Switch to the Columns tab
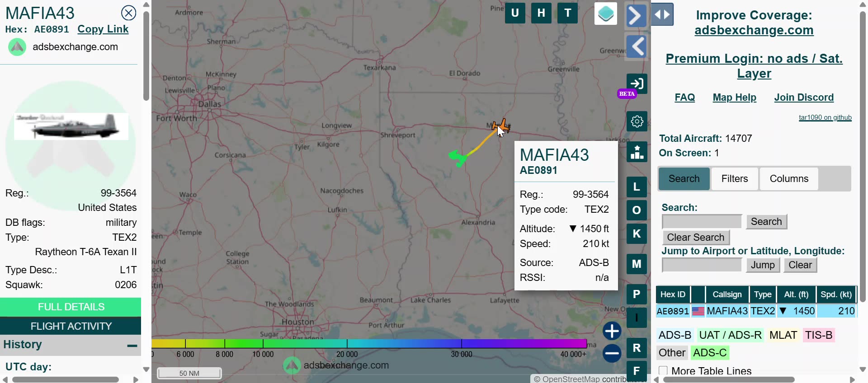Image resolution: width=868 pixels, height=383 pixels. 789,179
